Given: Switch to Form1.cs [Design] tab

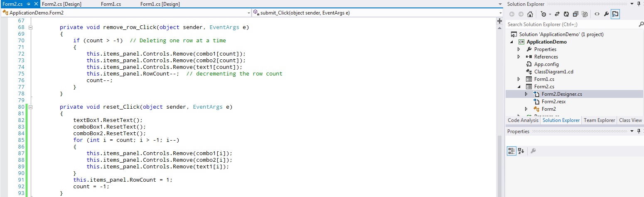Looking at the screenshot, I should (x=160, y=4).
